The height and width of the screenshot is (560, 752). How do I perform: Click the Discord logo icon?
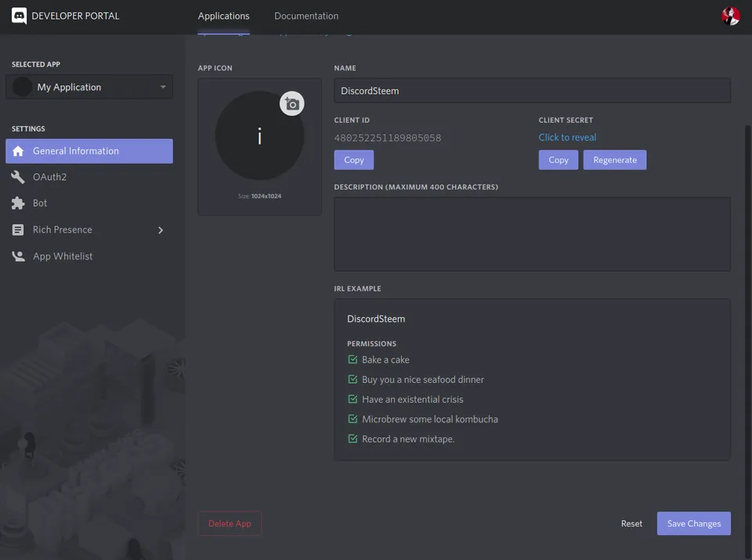[x=19, y=16]
